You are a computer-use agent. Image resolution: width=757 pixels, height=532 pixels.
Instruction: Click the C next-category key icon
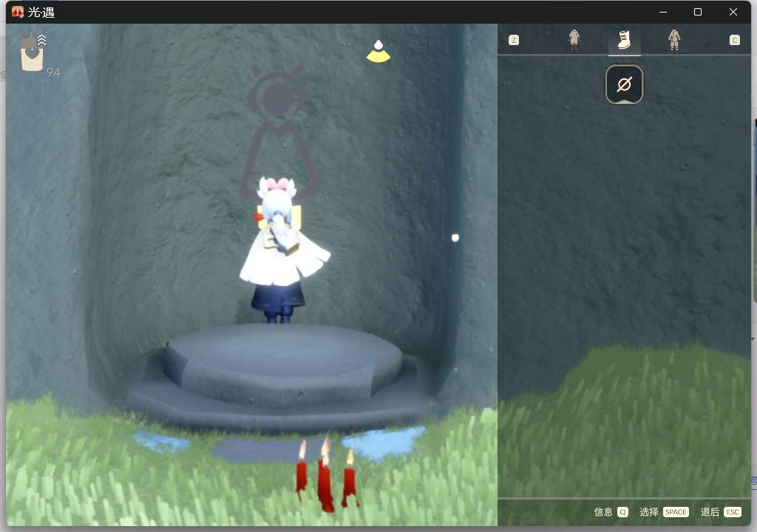734,40
